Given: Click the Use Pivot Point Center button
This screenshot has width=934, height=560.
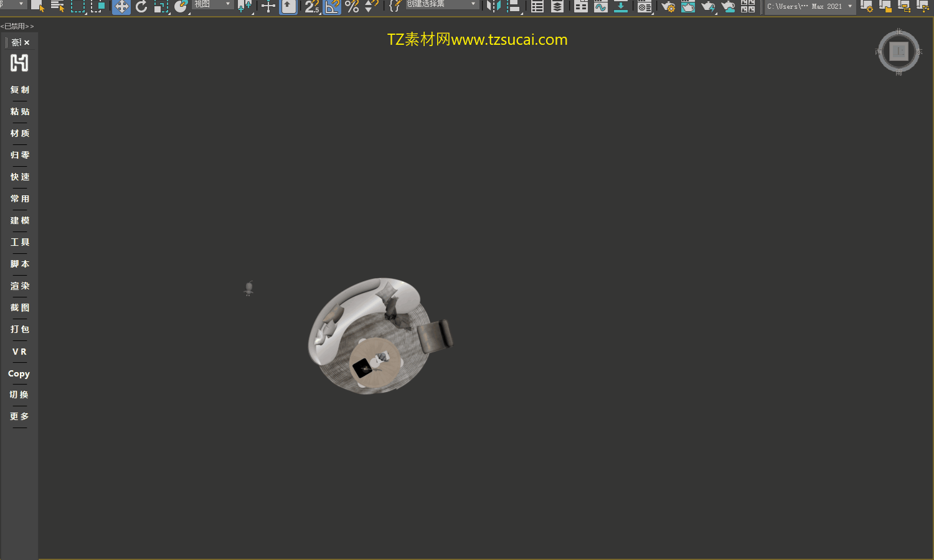Looking at the screenshot, I should tap(245, 6).
